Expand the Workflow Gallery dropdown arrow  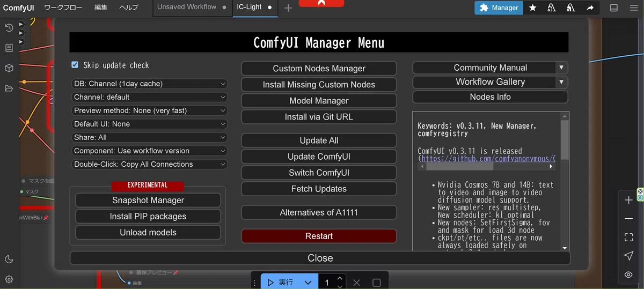561,82
